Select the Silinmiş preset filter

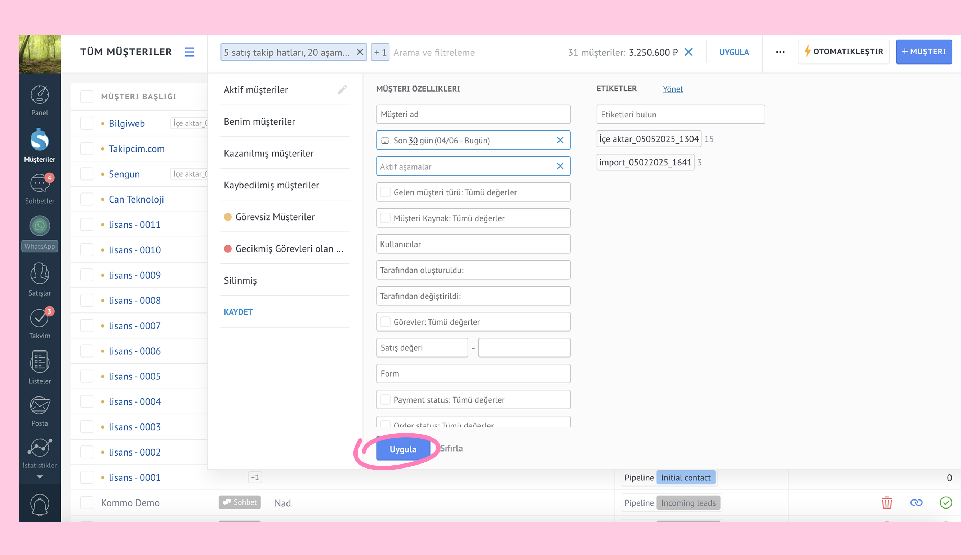(x=240, y=280)
